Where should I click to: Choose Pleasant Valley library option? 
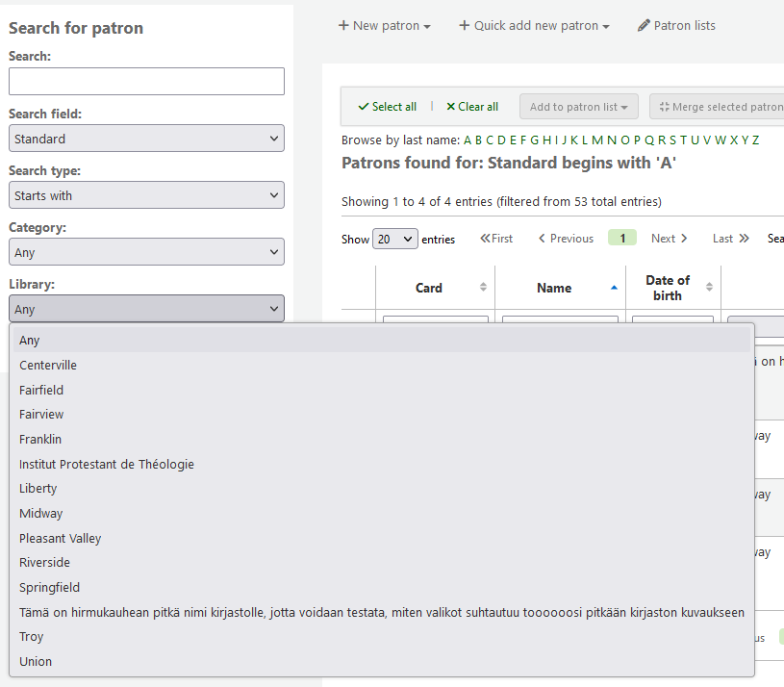tap(60, 538)
